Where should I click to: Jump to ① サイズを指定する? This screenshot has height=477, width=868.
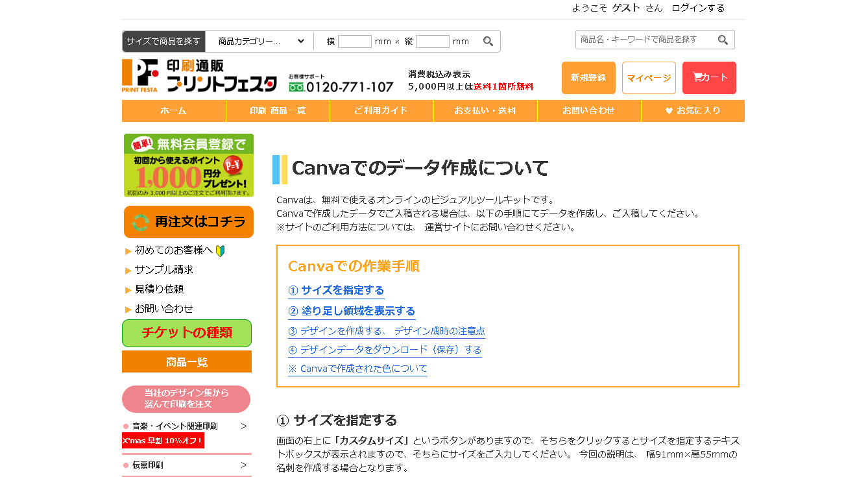tap(336, 291)
